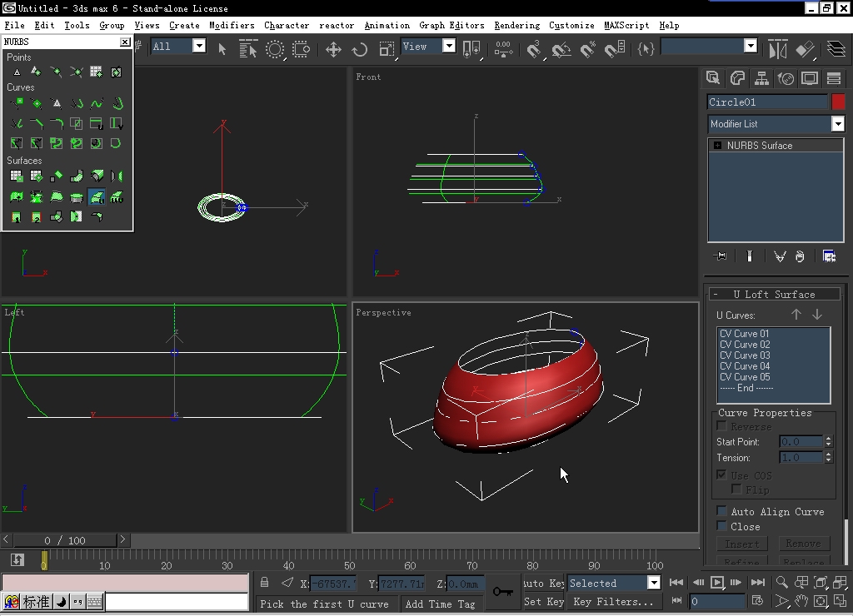853x616 pixels.
Task: Click the red object color swatch
Action: [x=838, y=102]
